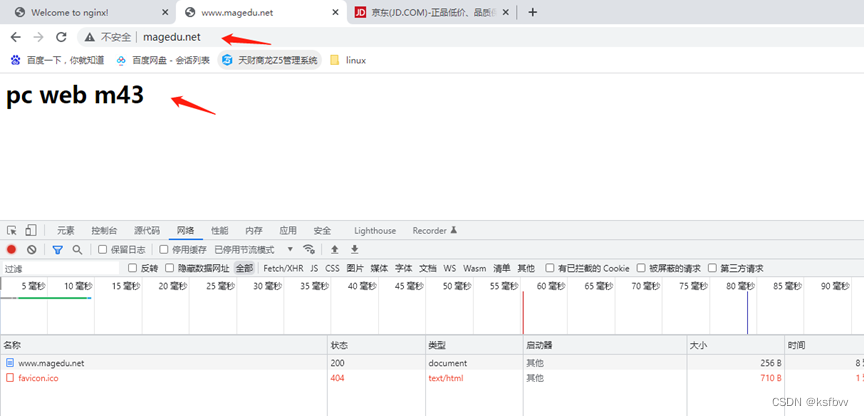
Task: Stop network recording with red button
Action: click(12, 250)
